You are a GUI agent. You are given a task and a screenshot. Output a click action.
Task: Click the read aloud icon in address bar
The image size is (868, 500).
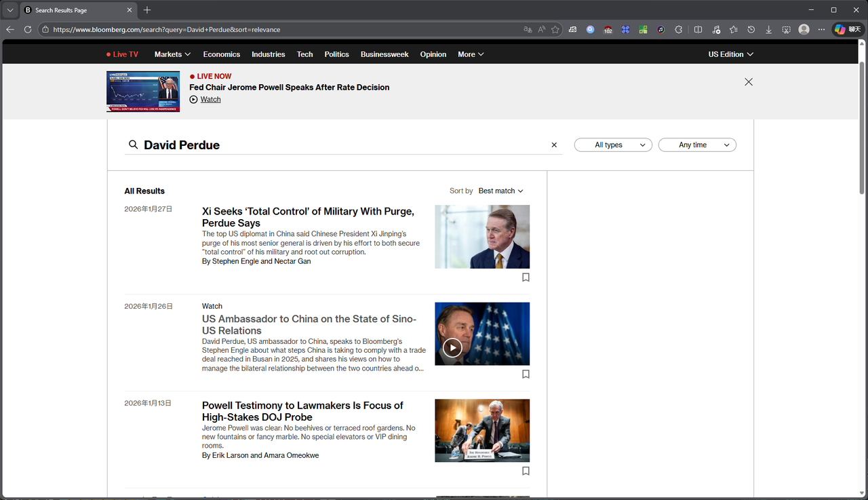[x=542, y=29]
